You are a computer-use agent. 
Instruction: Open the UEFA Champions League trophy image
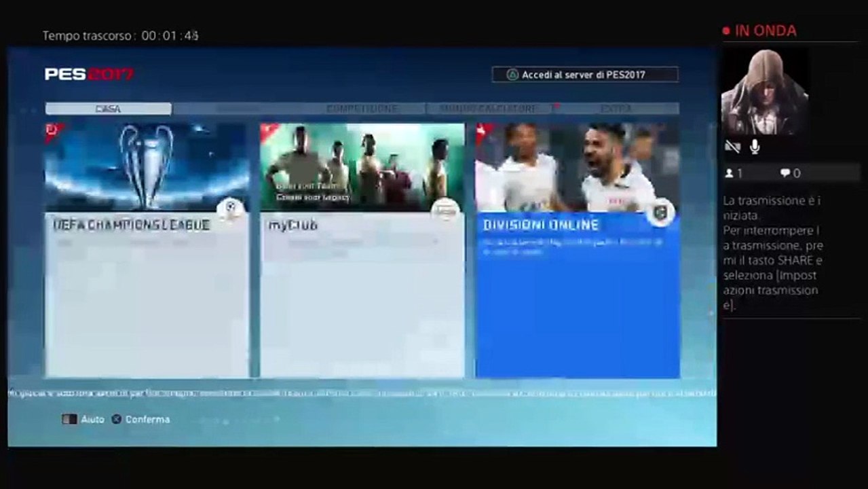pos(147,167)
